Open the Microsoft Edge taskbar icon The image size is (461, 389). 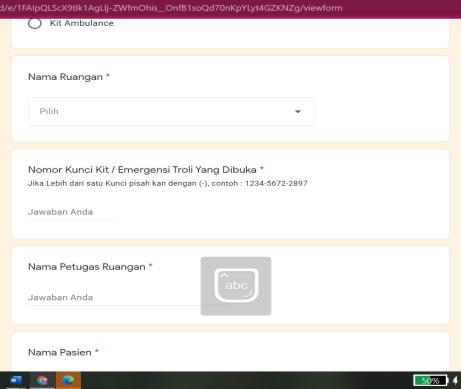[x=68, y=380]
